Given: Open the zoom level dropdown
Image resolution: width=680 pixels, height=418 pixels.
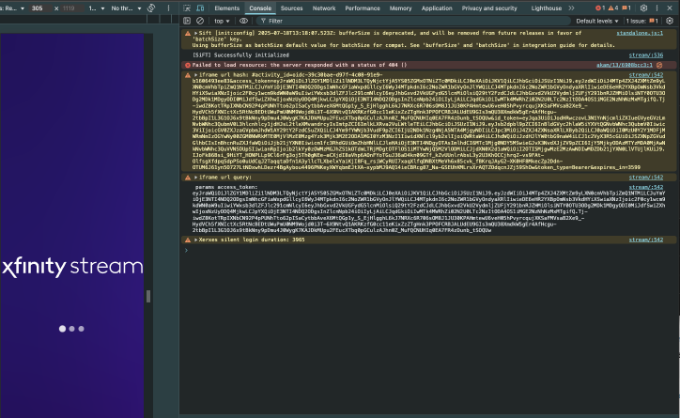Looking at the screenshot, I should [96, 8].
